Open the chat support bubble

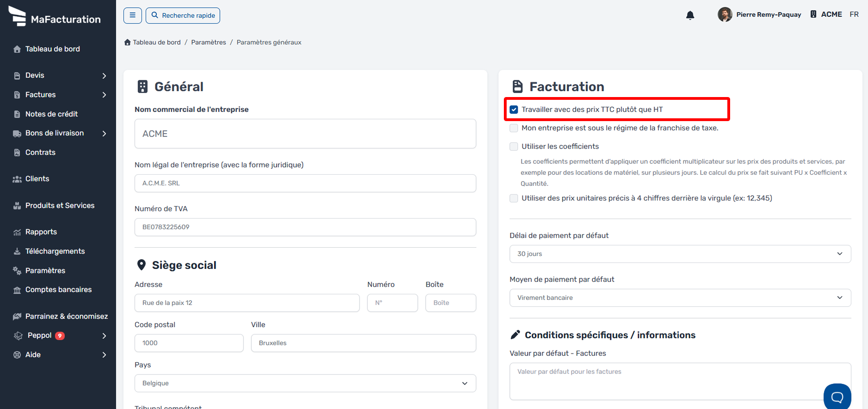tap(837, 397)
